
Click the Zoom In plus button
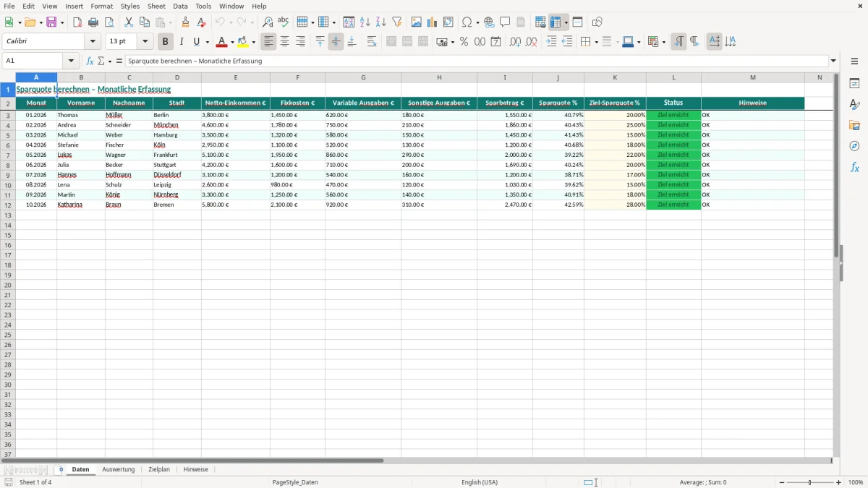(x=839, y=482)
